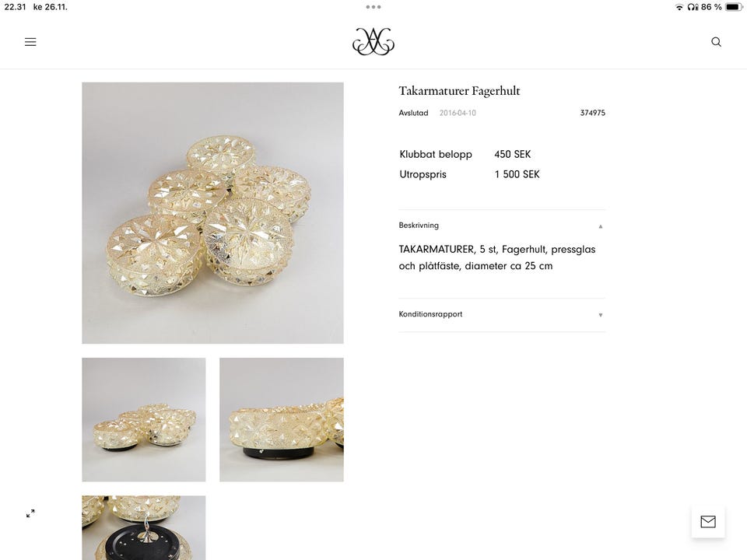Viewport: 747px width, 560px height.
Task: Click the search magnifier icon
Action: click(x=716, y=42)
